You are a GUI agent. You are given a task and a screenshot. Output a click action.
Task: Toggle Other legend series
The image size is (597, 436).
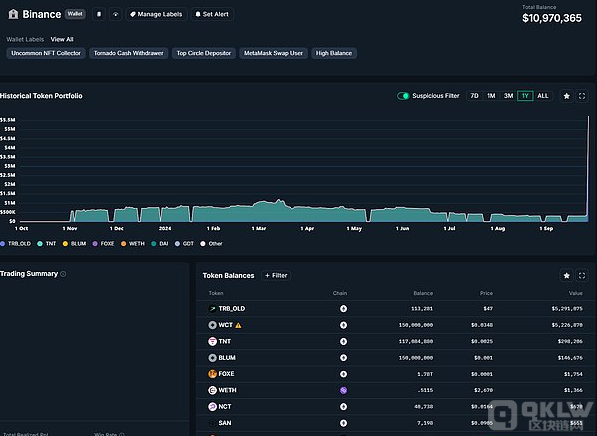point(211,244)
